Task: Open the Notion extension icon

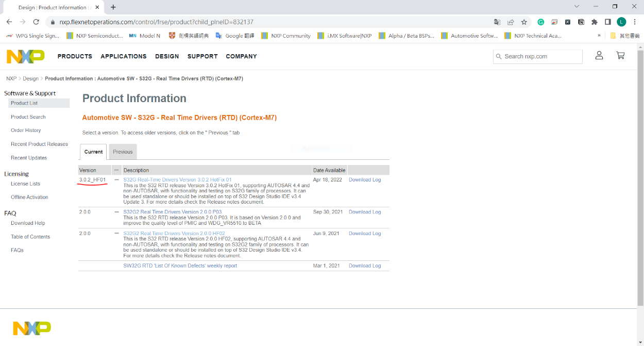Action: (581, 22)
